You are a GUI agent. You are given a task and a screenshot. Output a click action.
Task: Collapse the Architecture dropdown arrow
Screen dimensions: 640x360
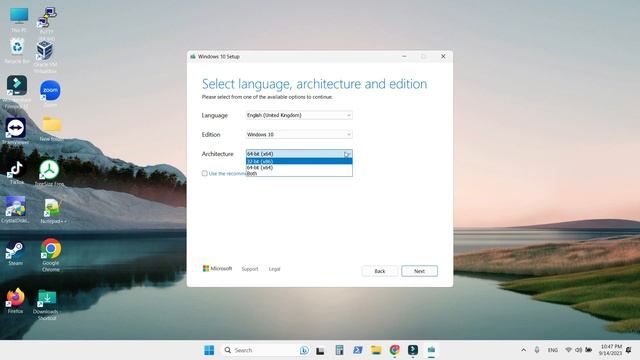(347, 154)
